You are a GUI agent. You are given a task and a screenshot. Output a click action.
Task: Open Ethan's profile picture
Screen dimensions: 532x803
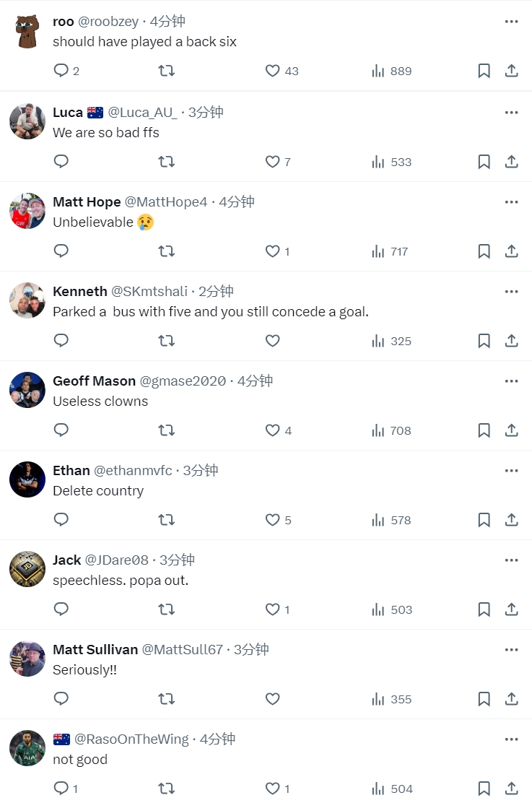[27, 479]
